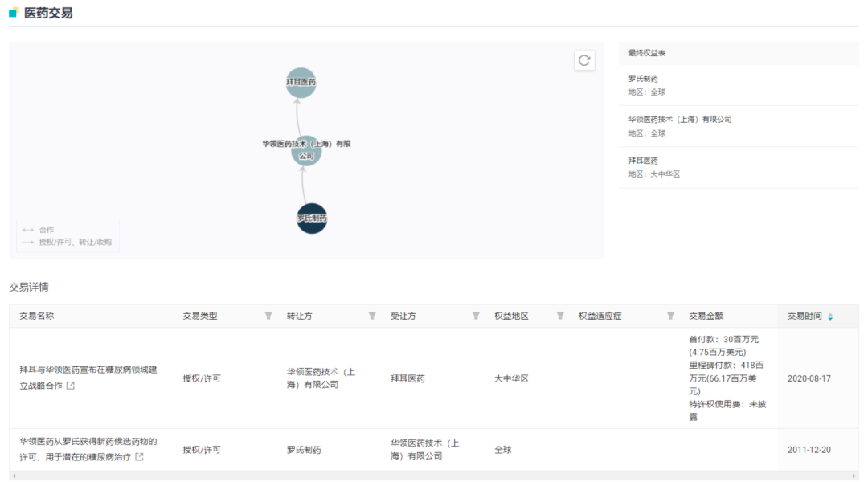Click 交易时间 column header
This screenshot has width=868, height=482.
805,316
